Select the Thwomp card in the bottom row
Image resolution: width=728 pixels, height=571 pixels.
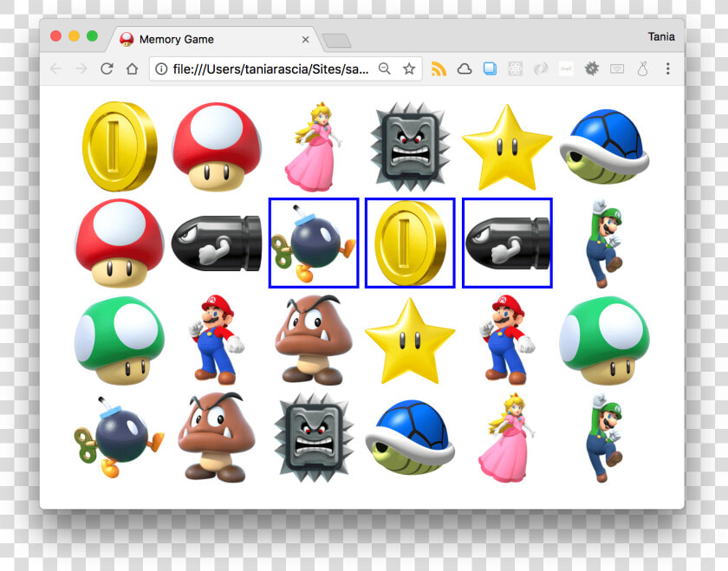click(x=314, y=438)
